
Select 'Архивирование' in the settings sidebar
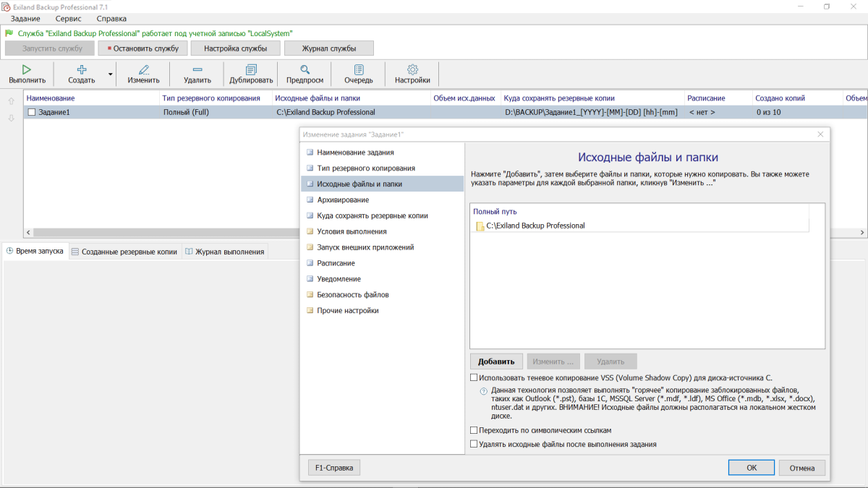pyautogui.click(x=343, y=200)
